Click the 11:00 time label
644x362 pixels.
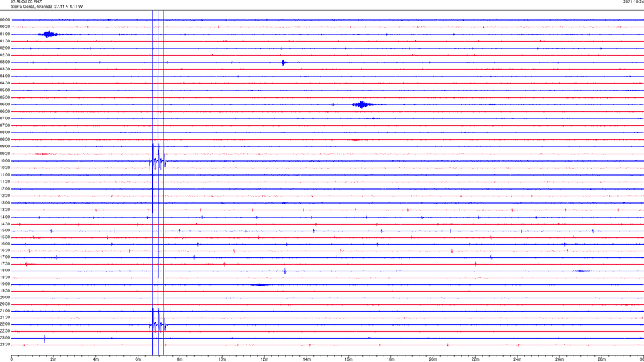tap(5, 174)
